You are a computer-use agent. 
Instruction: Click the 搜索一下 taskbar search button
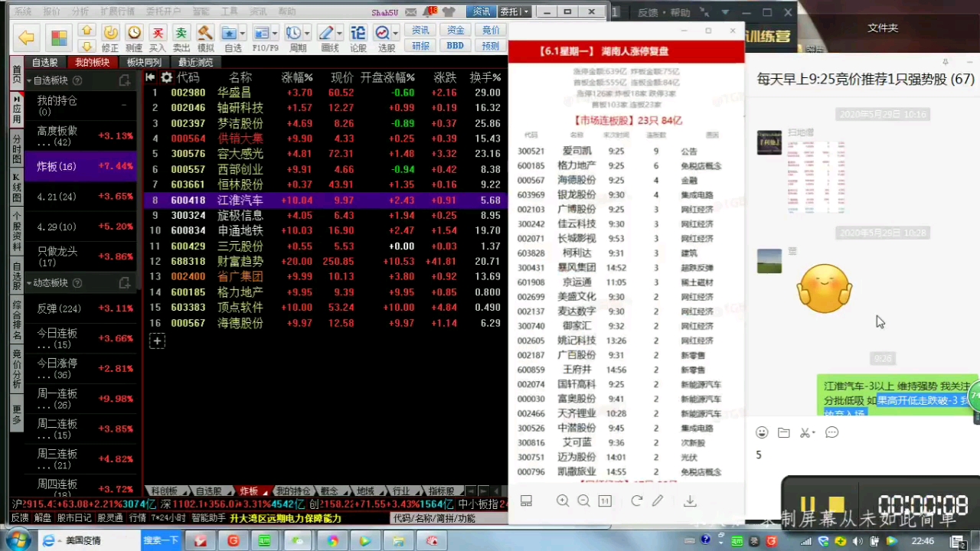point(161,540)
